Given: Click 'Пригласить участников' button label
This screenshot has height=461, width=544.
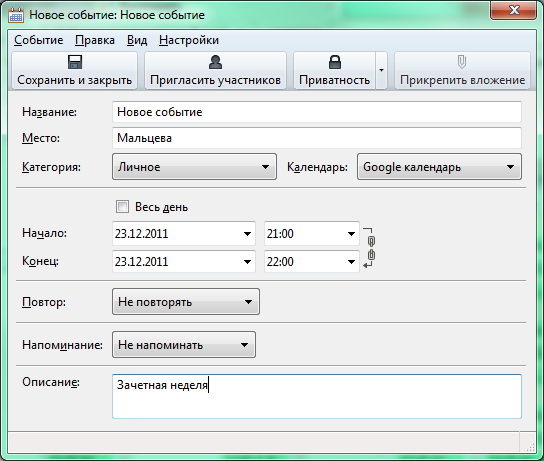Looking at the screenshot, I should point(215,80).
